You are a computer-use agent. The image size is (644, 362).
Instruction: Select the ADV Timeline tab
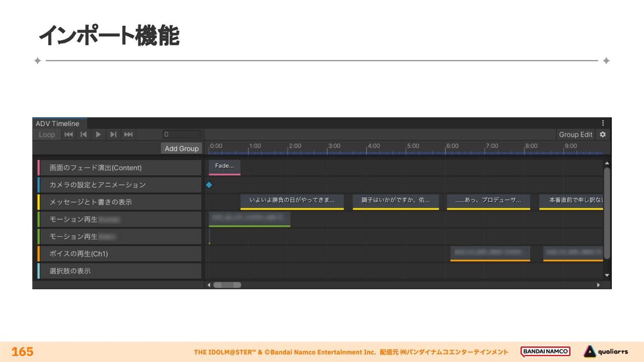57,123
